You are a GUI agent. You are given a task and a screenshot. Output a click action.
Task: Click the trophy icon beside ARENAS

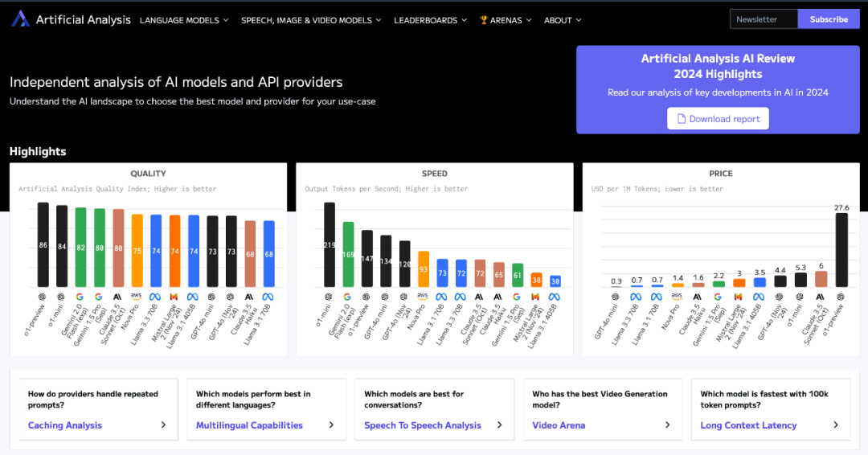pos(483,20)
